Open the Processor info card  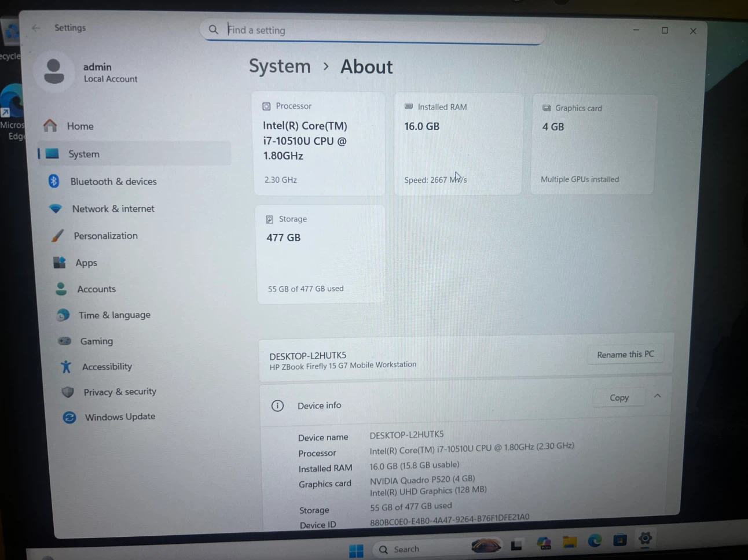pos(318,143)
